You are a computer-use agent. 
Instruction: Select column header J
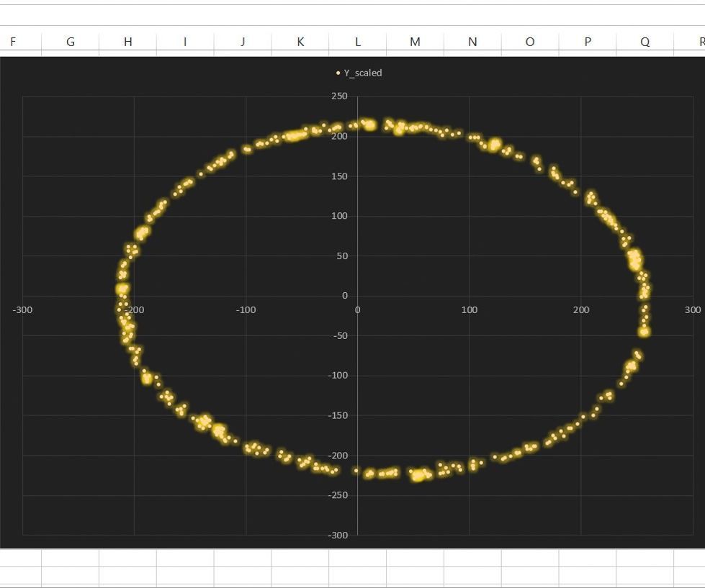click(x=242, y=41)
